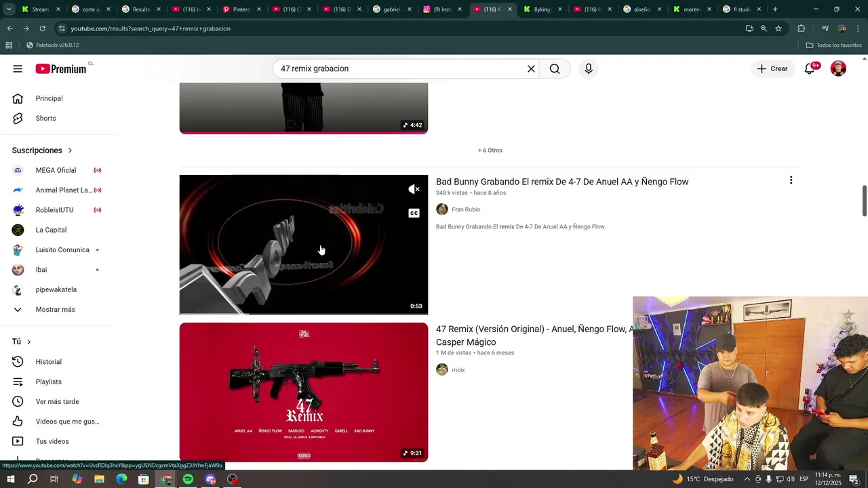Expand the Tú section chevron
868x488 pixels.
pos(28,342)
